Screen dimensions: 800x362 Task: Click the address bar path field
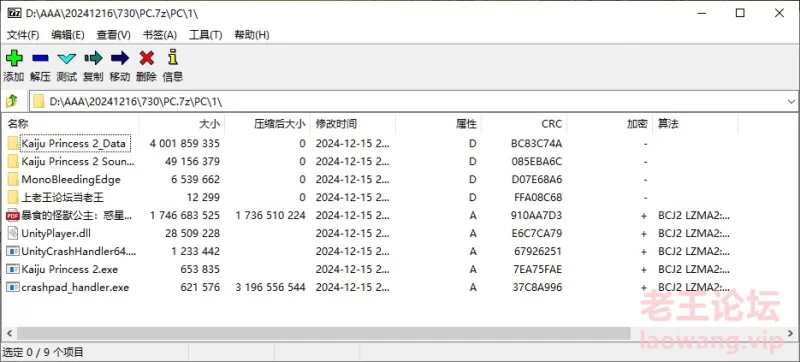coord(413,101)
